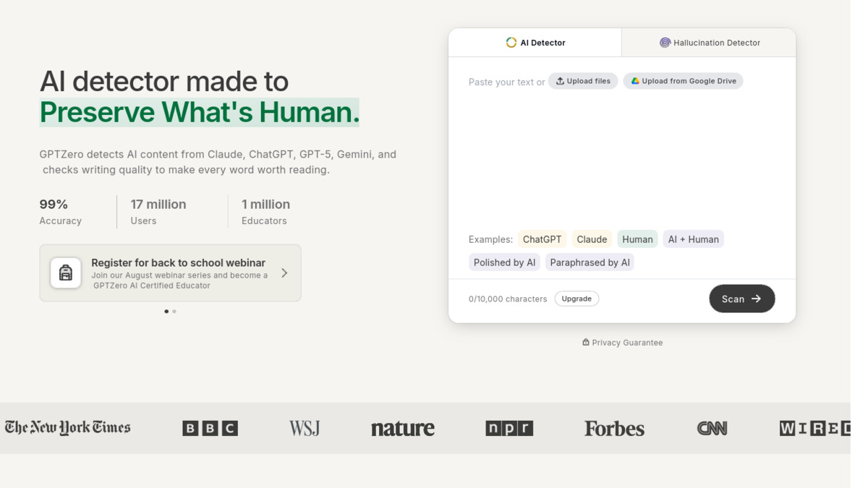Screen dimensions: 868x488
Task: Click the AI Detector circular ring icon
Action: tap(511, 43)
